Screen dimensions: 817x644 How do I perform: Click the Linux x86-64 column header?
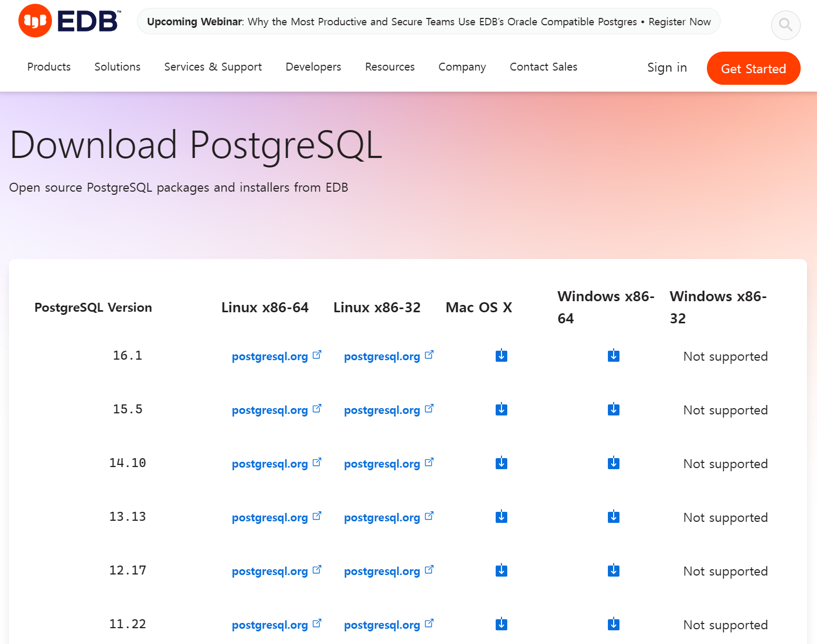click(x=265, y=308)
